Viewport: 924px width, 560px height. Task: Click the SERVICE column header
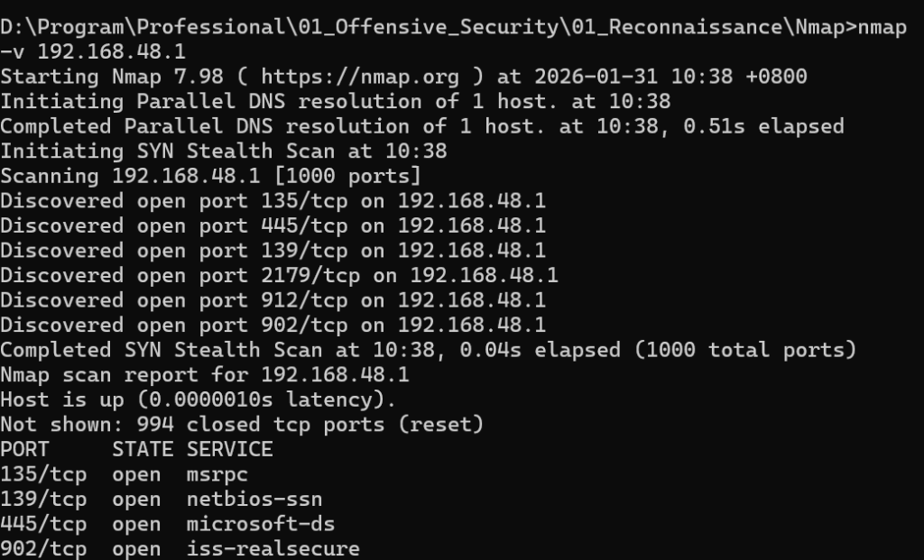[230, 448]
